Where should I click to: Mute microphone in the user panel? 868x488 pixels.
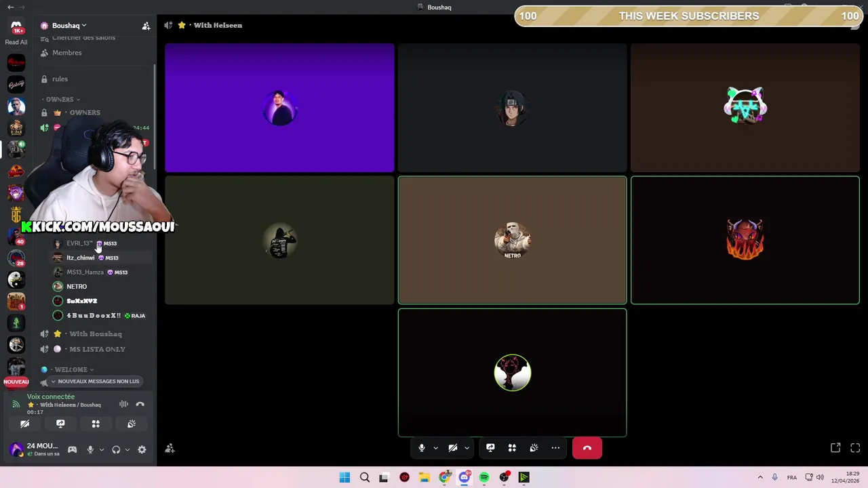[x=90, y=449]
